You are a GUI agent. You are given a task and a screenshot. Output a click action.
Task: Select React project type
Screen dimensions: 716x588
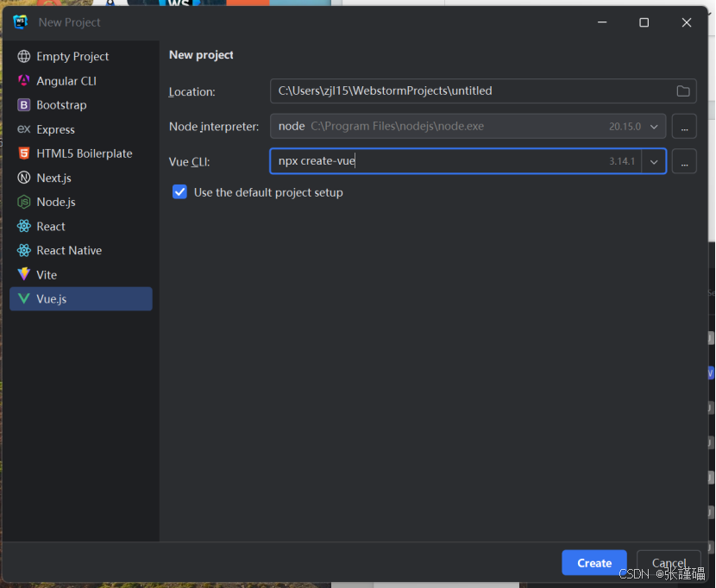81,226
